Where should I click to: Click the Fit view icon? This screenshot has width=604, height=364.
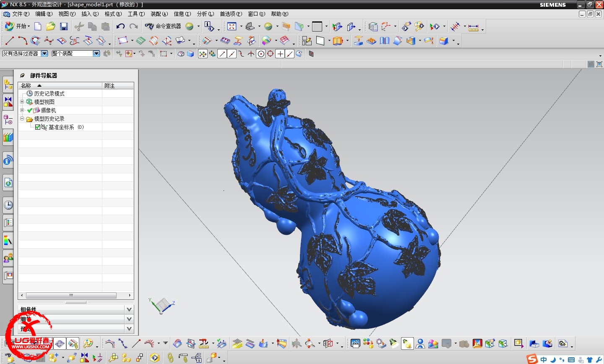point(232,26)
